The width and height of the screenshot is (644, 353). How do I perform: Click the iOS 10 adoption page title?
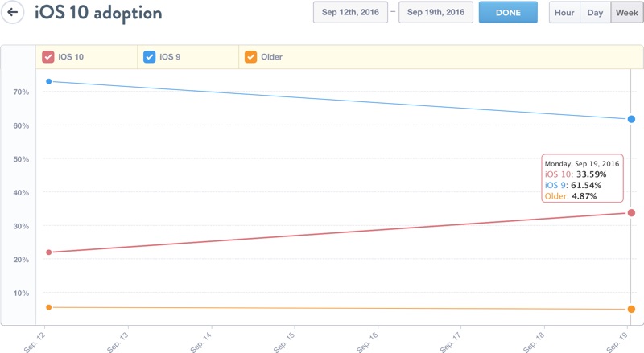(98, 14)
